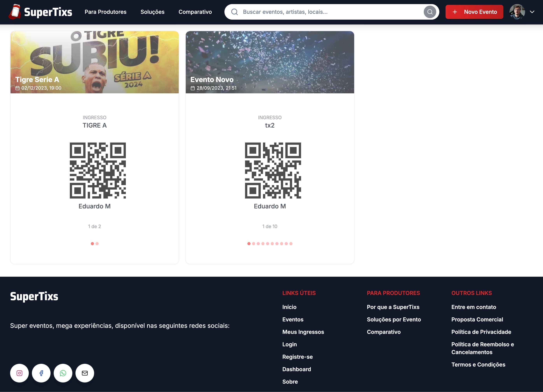Image resolution: width=543 pixels, height=392 pixels.
Task: Click the event search input field
Action: tap(332, 12)
